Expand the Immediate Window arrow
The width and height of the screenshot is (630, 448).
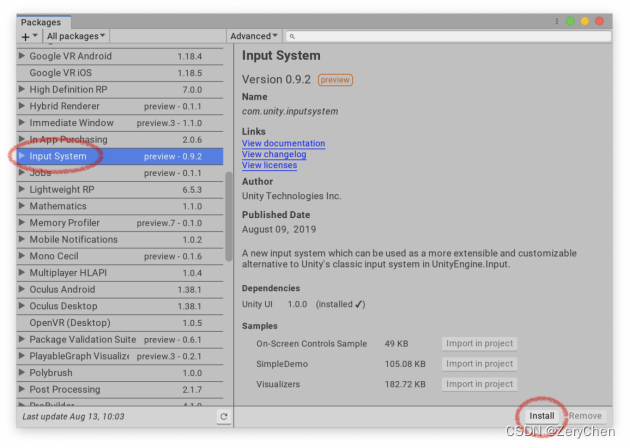click(x=22, y=123)
